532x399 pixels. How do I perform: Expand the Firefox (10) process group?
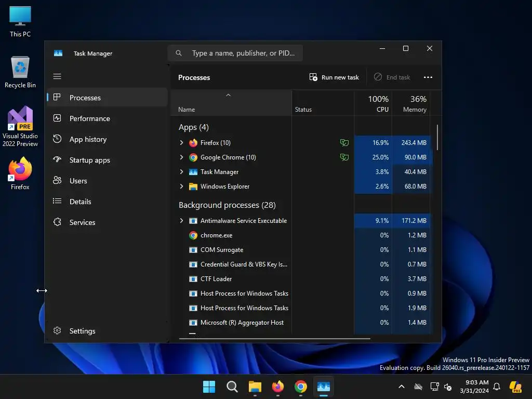[181, 142]
